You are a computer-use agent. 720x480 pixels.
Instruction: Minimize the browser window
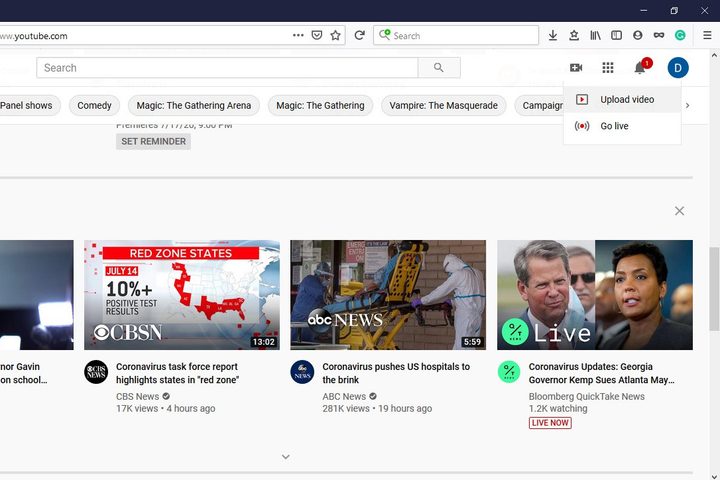[644, 10]
